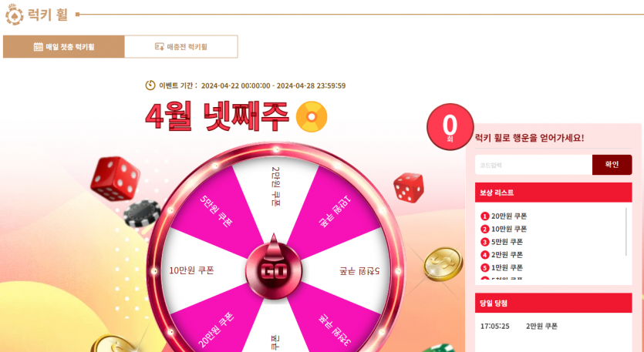Image resolution: width=644 pixels, height=352 pixels.
Task: Click the number 3 badge for 5만원 쿠폰
Action: pyautogui.click(x=485, y=242)
